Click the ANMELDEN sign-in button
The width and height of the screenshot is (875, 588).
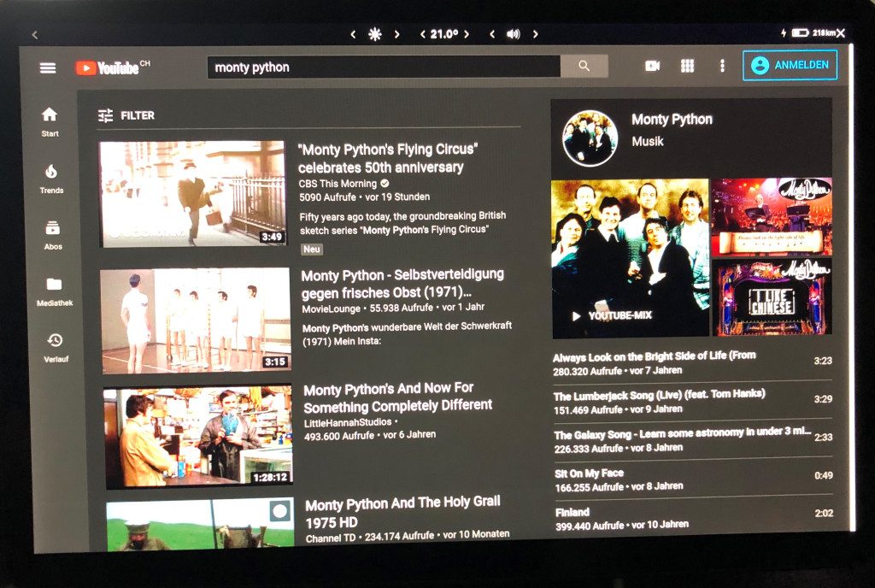click(x=790, y=65)
